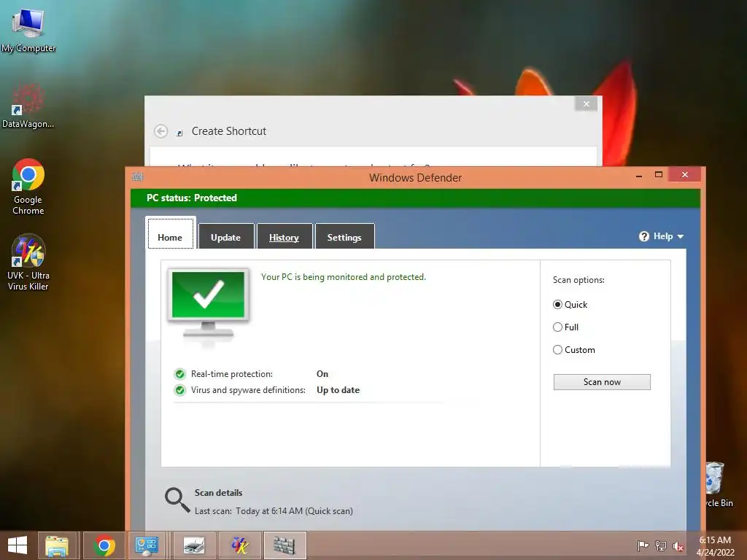Click the Virus and spyware definitions check icon

pos(179,391)
